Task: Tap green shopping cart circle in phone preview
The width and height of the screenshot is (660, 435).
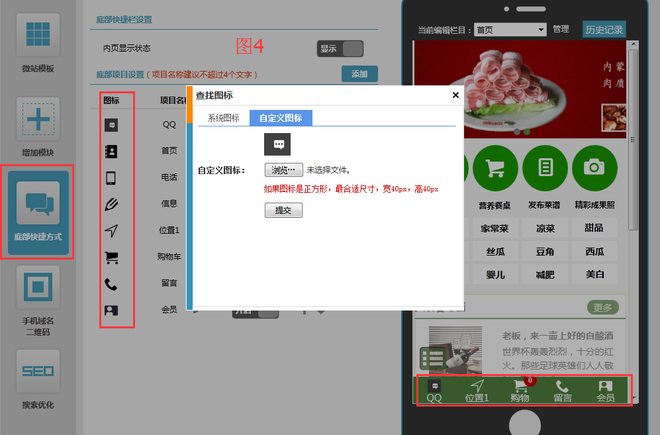Action: [x=495, y=168]
